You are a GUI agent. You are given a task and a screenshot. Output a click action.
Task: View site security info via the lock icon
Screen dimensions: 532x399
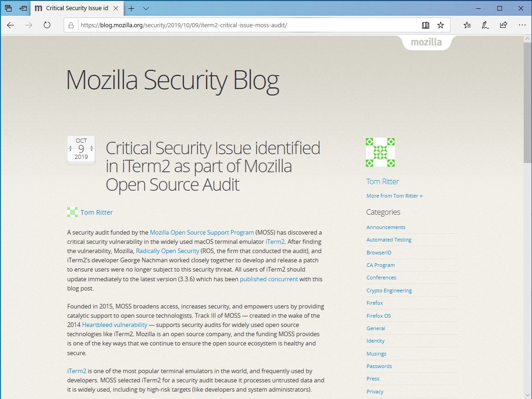point(71,25)
